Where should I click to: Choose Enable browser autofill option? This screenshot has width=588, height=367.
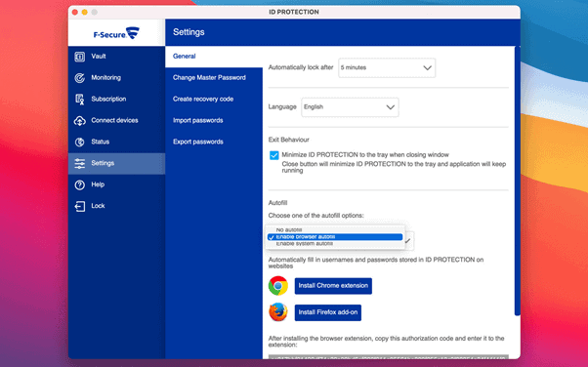[335, 237]
